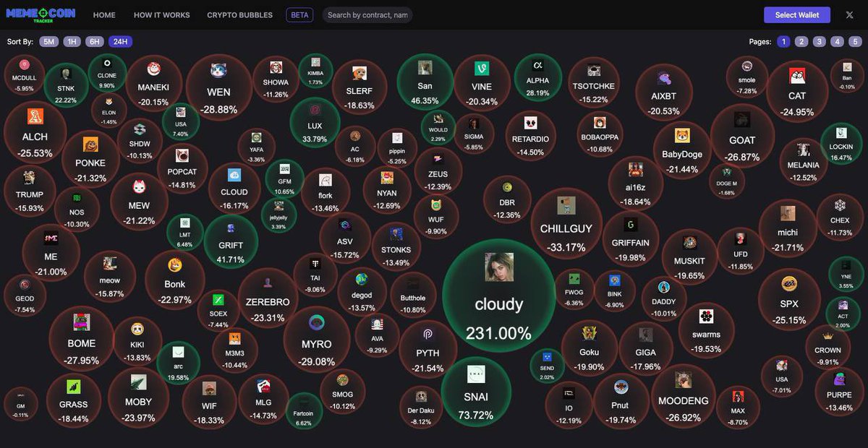This screenshot has height=448, width=868.
Task: Click ZEREBRO -23.31% label
Action: [x=268, y=310]
